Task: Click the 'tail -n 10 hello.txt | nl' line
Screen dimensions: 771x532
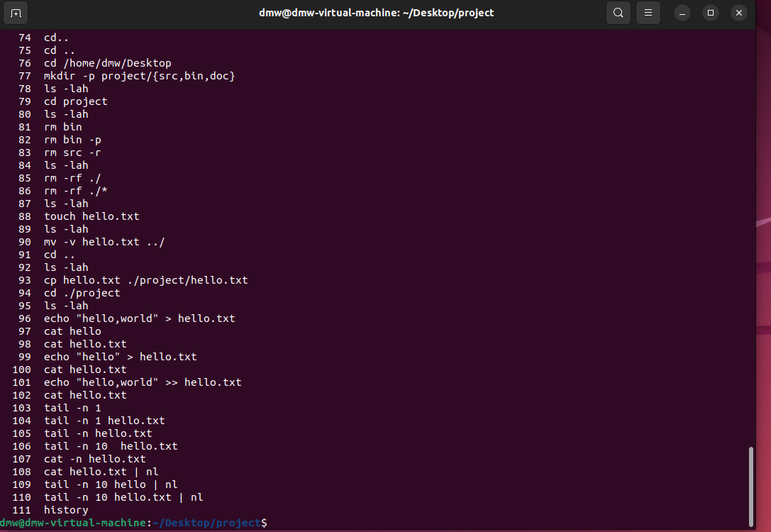Action: [123, 497]
